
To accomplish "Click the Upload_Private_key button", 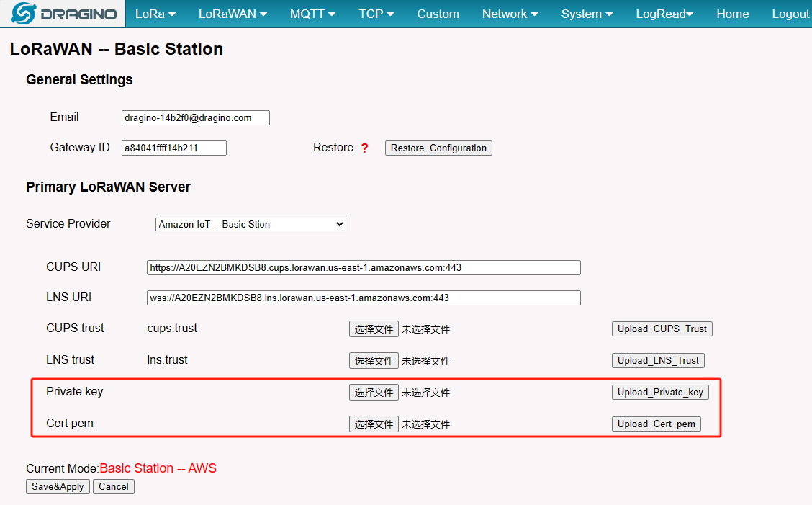I will [x=659, y=393].
